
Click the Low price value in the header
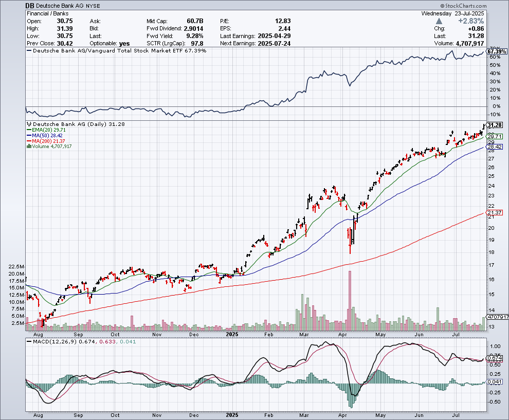coord(65,35)
